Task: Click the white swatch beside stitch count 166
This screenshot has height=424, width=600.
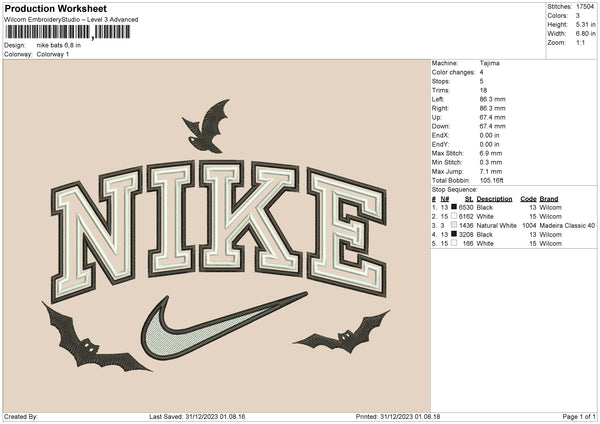Action: coord(454,243)
